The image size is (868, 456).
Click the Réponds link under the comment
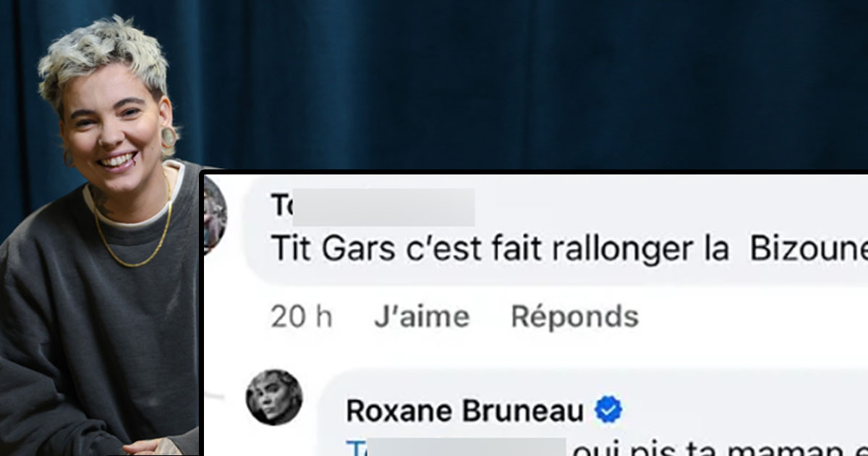point(574,316)
